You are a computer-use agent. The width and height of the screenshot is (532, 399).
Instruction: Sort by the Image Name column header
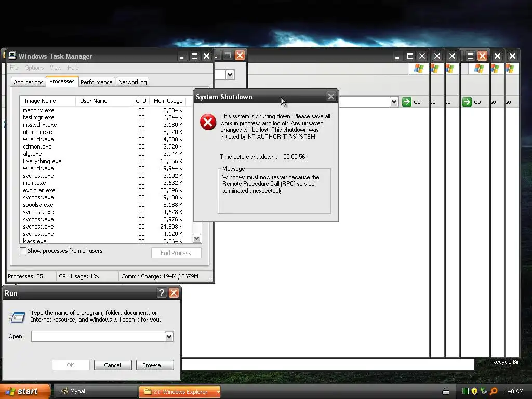click(47, 101)
